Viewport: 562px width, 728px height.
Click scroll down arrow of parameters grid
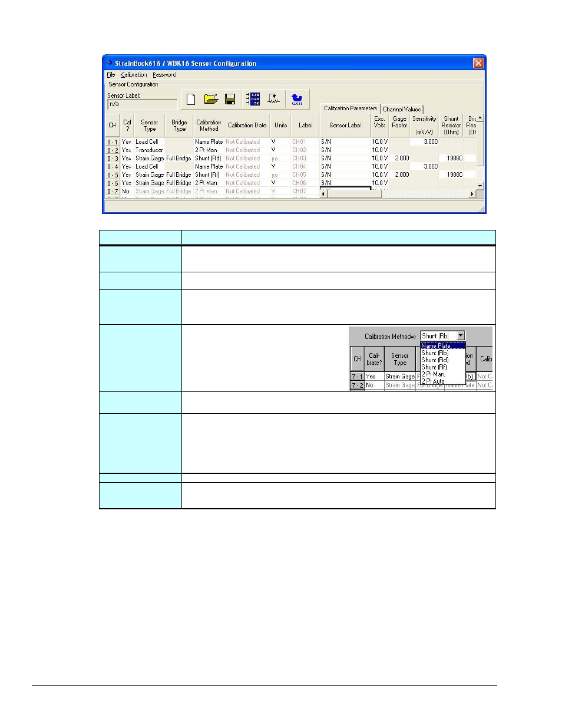[x=480, y=186]
